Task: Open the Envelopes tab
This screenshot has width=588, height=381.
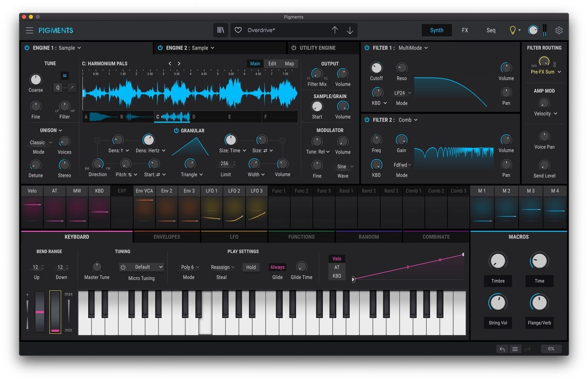Action: click(x=167, y=237)
